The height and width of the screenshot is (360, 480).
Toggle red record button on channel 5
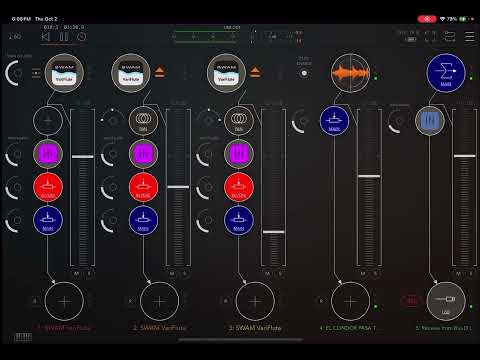tap(412, 301)
